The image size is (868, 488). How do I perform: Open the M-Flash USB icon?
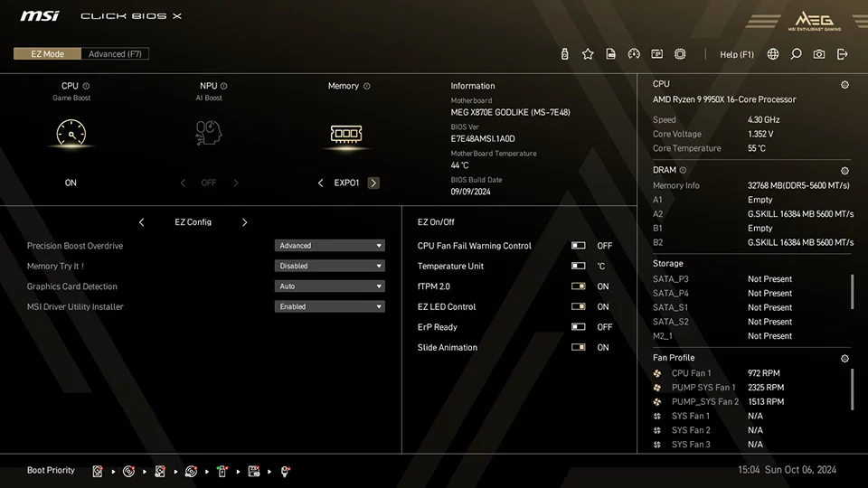coord(564,53)
